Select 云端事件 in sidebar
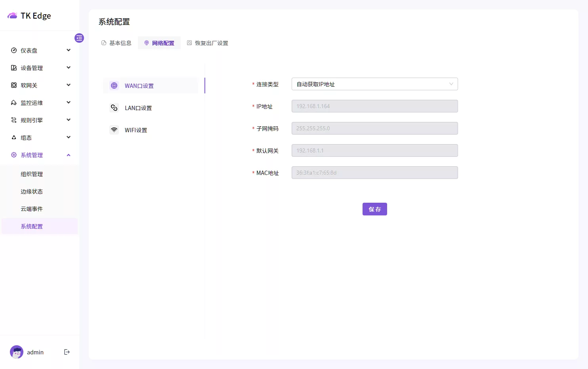Image resolution: width=588 pixels, height=369 pixels. coord(32,209)
